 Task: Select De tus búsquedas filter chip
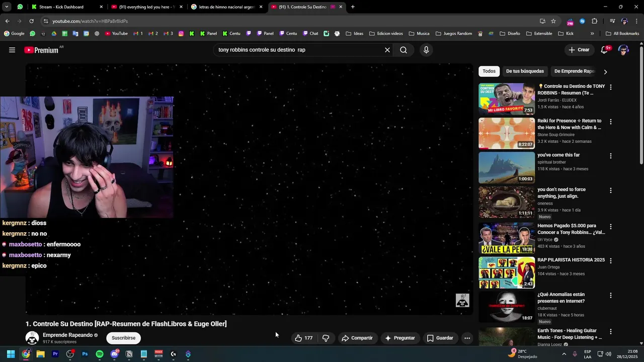click(525, 71)
